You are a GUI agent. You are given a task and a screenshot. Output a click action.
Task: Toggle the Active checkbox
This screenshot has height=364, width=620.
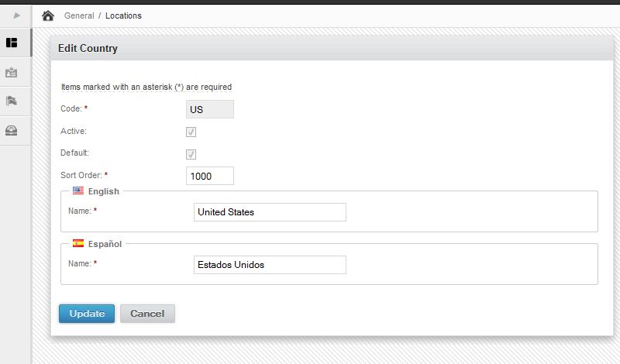191,132
